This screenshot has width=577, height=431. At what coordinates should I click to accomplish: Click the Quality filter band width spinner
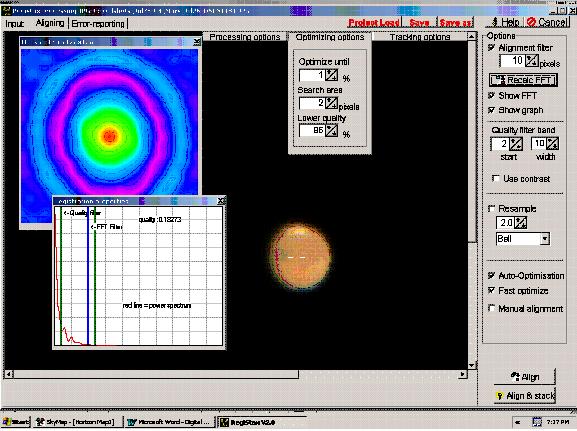point(552,144)
